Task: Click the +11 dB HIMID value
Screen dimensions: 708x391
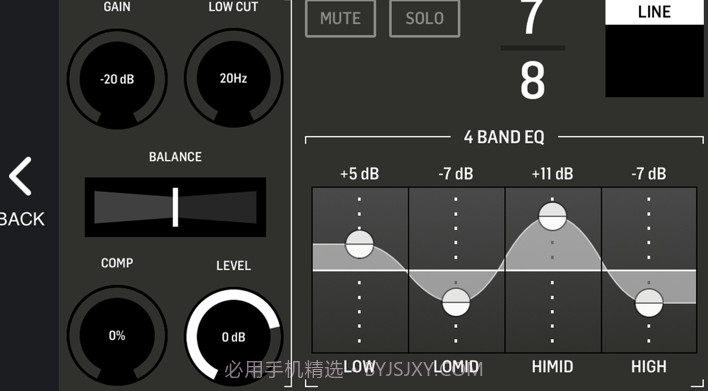Action: tap(553, 174)
